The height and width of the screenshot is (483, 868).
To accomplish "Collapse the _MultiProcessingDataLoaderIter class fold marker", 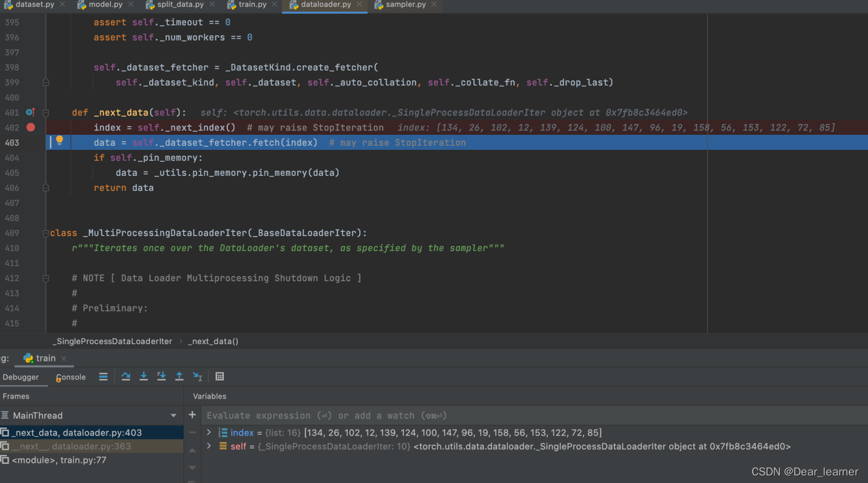I will [46, 233].
